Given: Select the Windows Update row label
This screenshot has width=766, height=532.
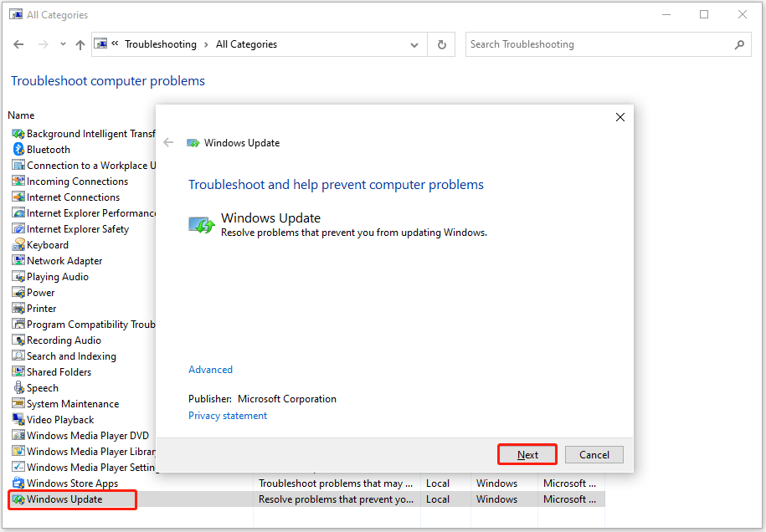Looking at the screenshot, I should pyautogui.click(x=64, y=499).
